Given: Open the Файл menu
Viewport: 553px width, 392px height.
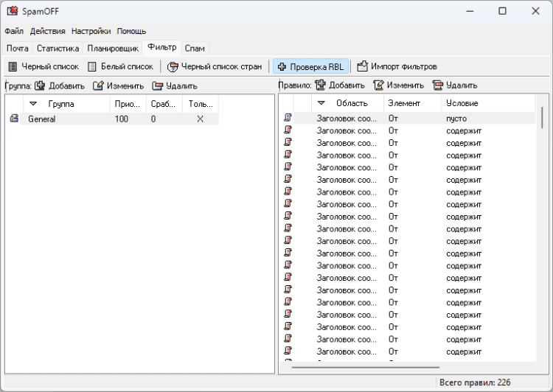Looking at the screenshot, I should 14,31.
